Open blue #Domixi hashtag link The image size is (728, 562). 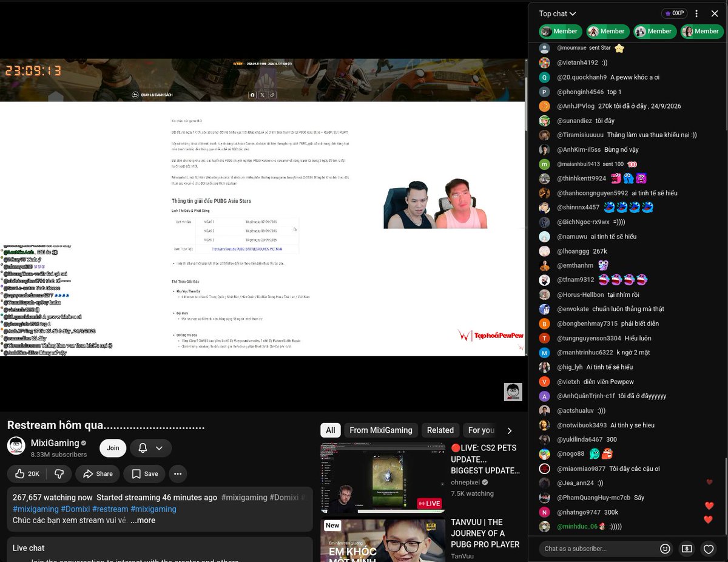(76, 509)
